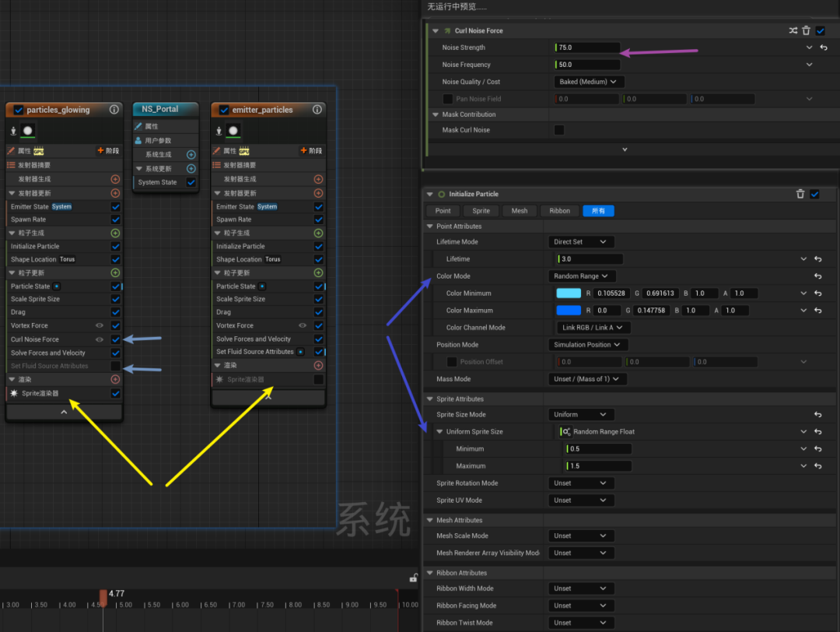Add a module to the 粒子更新 section in emitter_particles
Screen dimensions: 840x632
click(x=318, y=273)
